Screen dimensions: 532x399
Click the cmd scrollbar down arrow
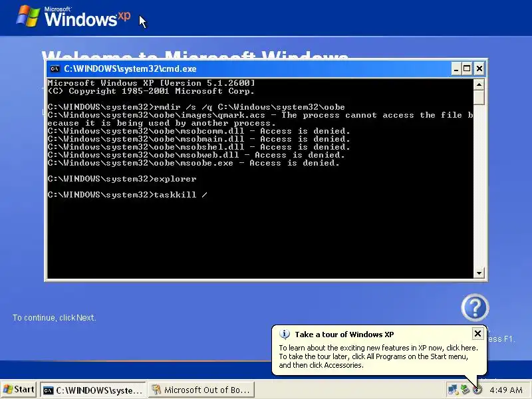pyautogui.click(x=479, y=273)
